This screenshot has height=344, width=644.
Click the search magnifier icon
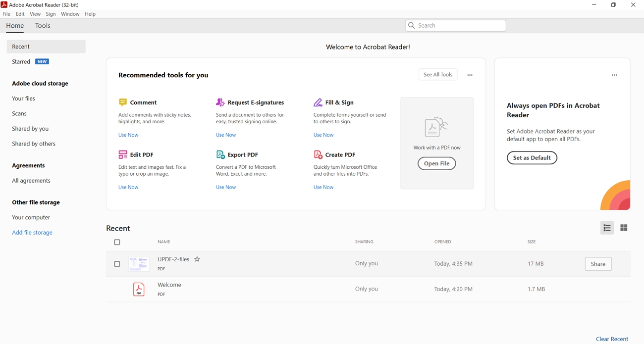(x=412, y=25)
